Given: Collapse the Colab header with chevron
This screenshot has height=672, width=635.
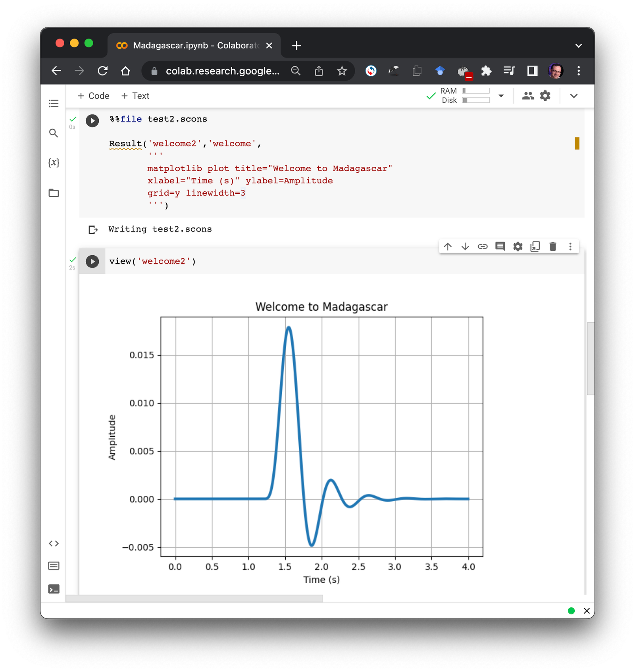Looking at the screenshot, I should pos(573,96).
